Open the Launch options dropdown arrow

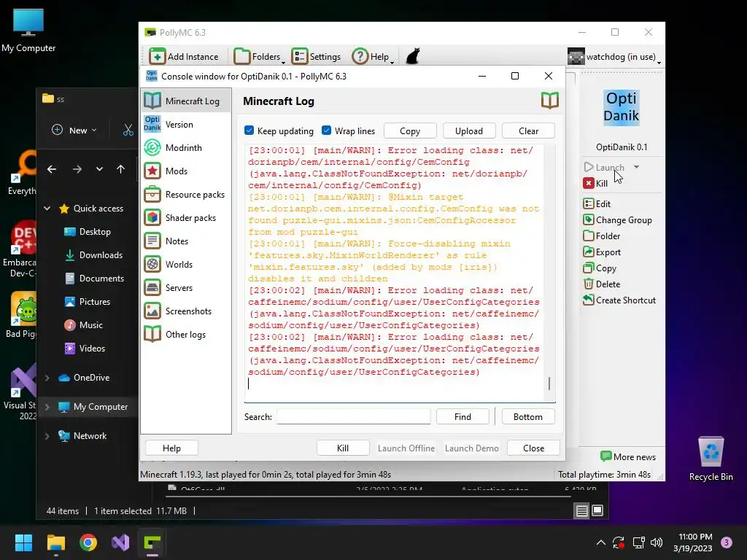click(x=636, y=167)
